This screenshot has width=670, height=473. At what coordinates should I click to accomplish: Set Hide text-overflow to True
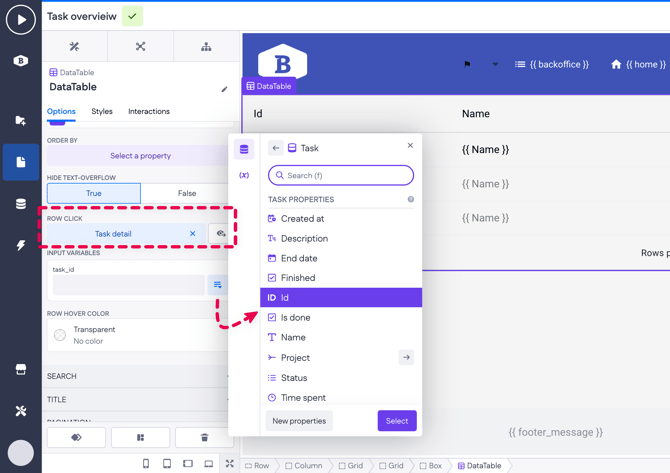[x=94, y=193]
